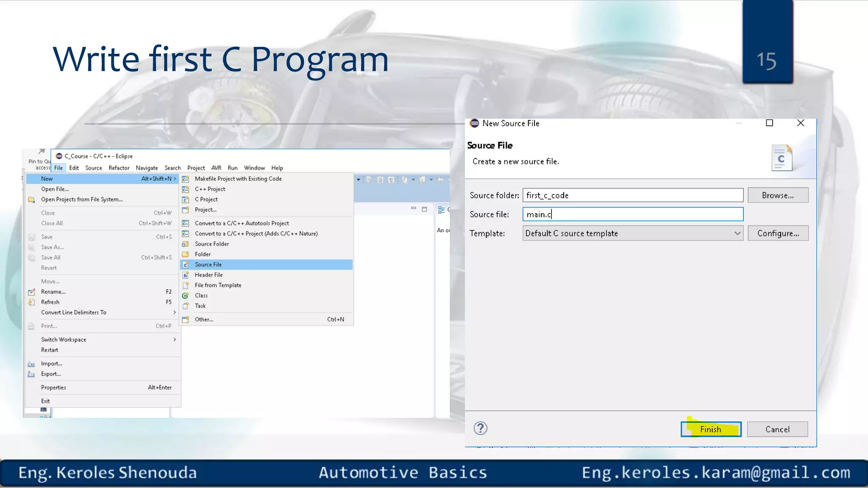This screenshot has width=868, height=488.
Task: Click the Task icon in New submenu
Action: click(185, 306)
